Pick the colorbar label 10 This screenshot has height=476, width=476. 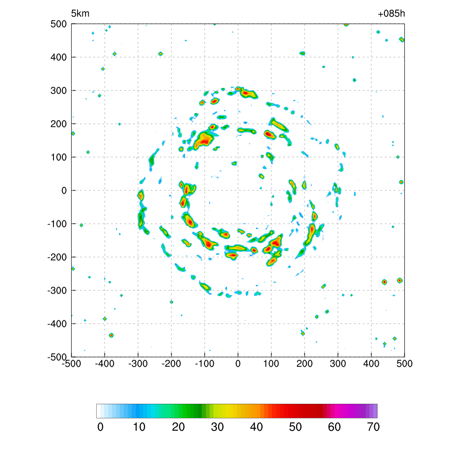[x=139, y=427]
